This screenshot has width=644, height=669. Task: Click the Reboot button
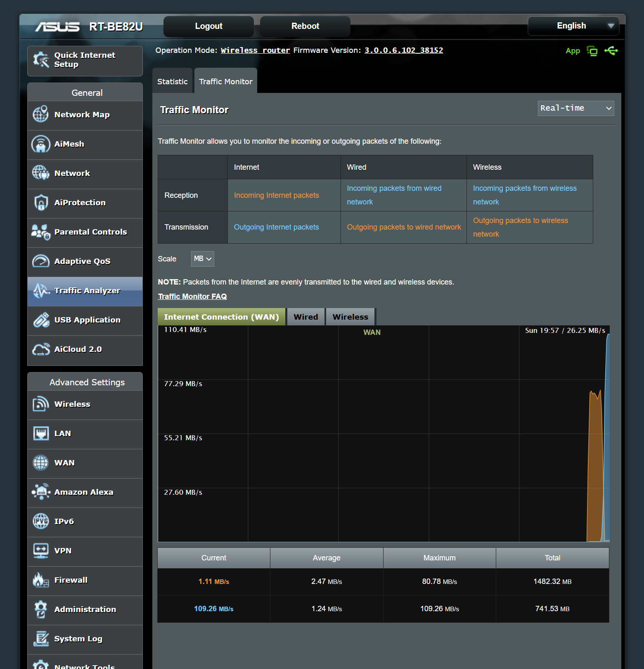pos(305,26)
